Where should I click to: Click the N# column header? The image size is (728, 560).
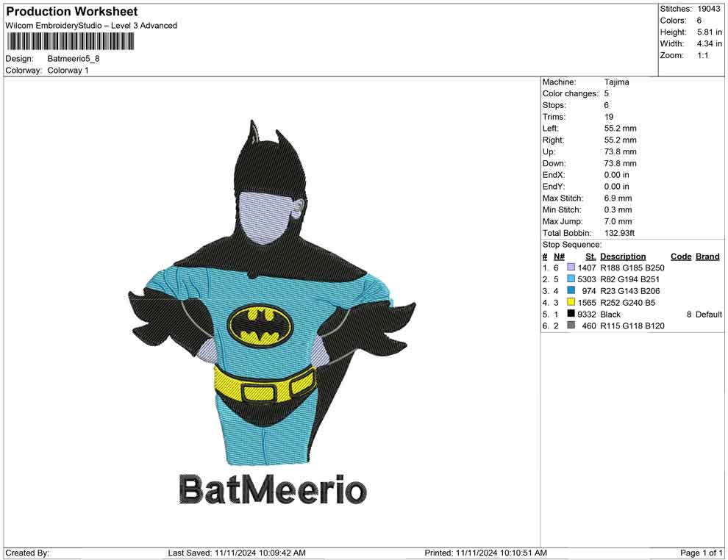pos(559,256)
